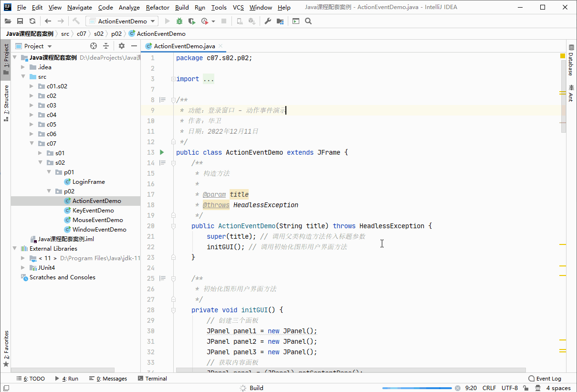The image size is (577, 392).
Task: Click the inspector hat icon in the status bar
Action: click(538, 388)
